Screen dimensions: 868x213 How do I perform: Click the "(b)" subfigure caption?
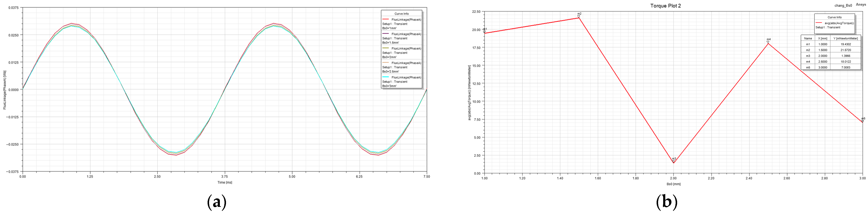(667, 202)
